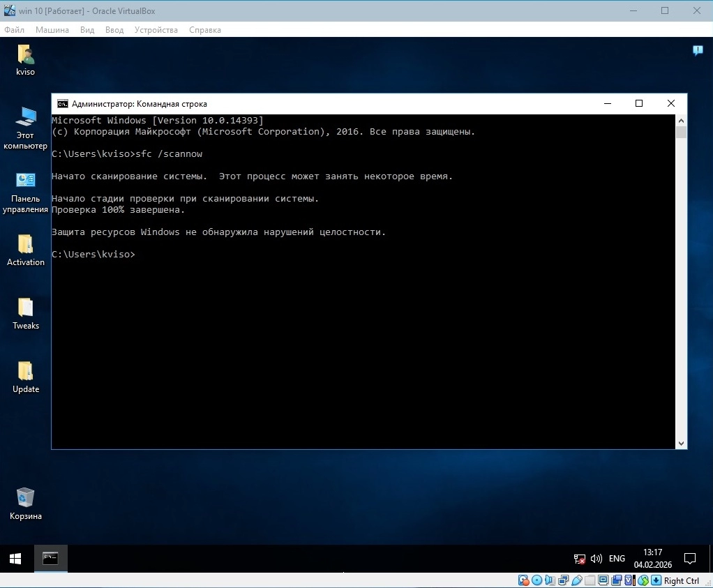Click the VirtualBox USB devices indicator
Screen dimensions: 713x588
pos(576,580)
